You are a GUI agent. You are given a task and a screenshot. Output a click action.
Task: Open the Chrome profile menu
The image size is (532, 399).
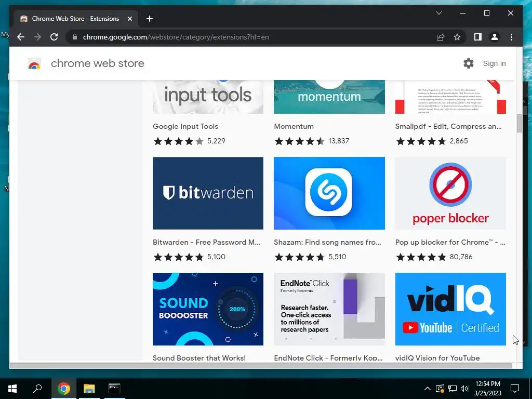coord(495,37)
